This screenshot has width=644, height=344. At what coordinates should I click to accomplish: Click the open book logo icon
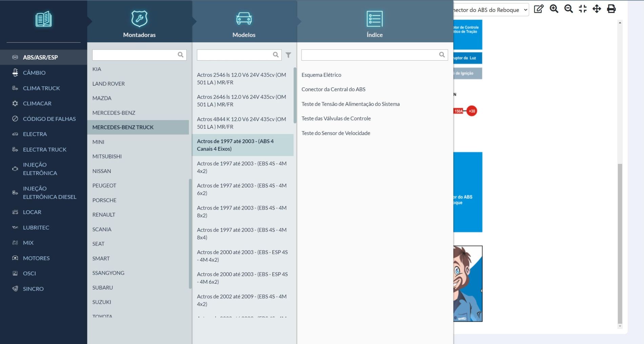43,19
